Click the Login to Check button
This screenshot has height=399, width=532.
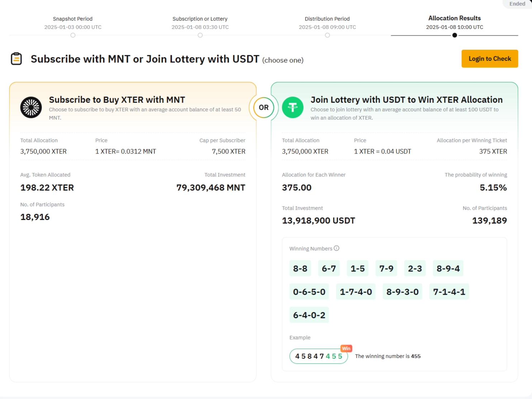[490, 58]
